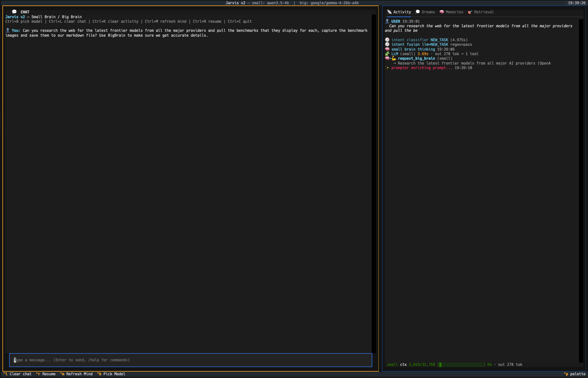Image resolution: width=588 pixels, height=378 pixels.
Task: Click the small ctx usage progress bar
Action: pos(461,365)
